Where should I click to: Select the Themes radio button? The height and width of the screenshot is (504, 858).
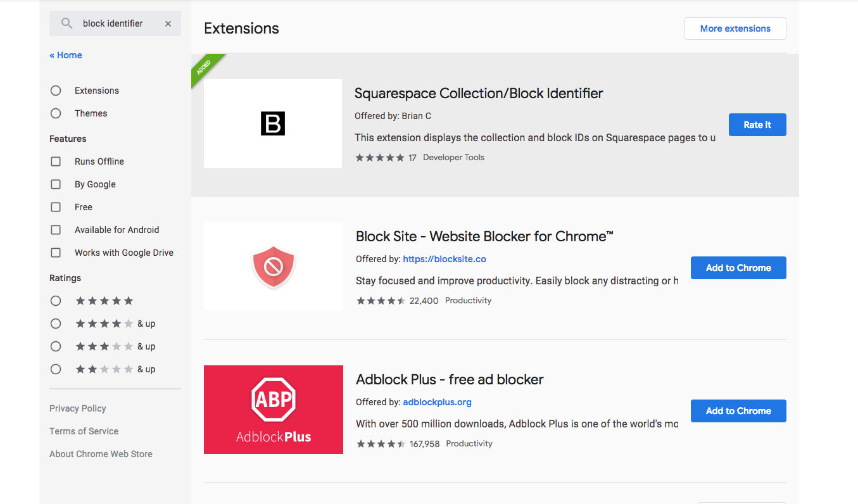55,113
